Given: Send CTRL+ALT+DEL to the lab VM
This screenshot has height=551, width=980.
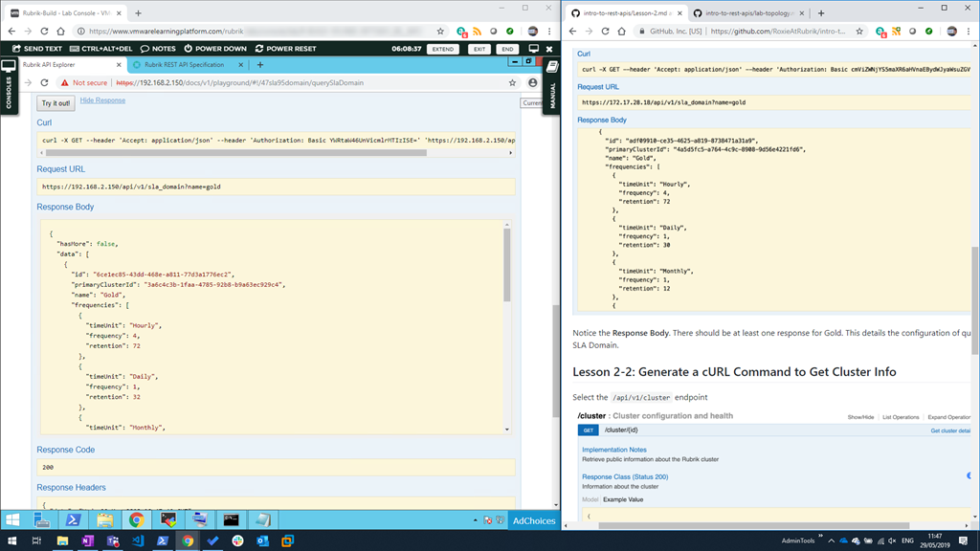Looking at the screenshot, I should click(x=100, y=49).
